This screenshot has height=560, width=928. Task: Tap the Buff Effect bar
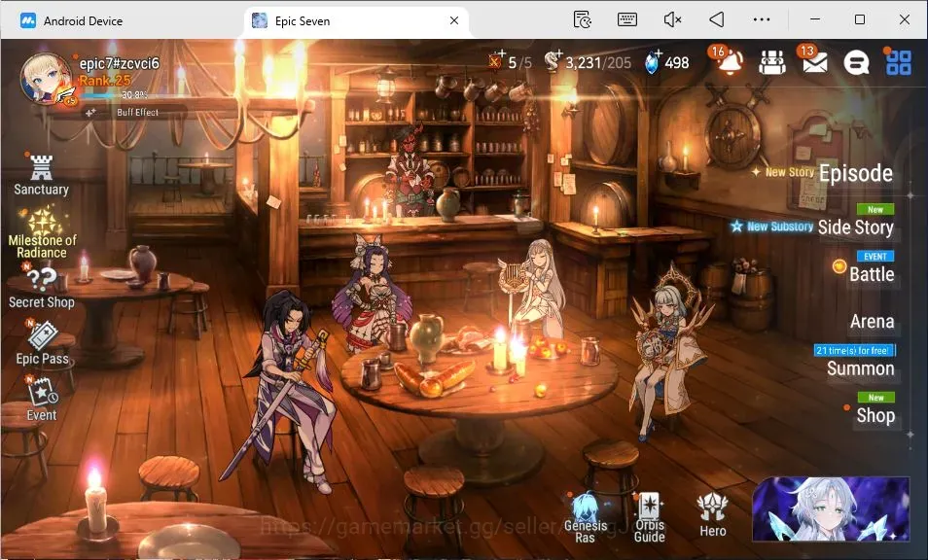tap(137, 113)
